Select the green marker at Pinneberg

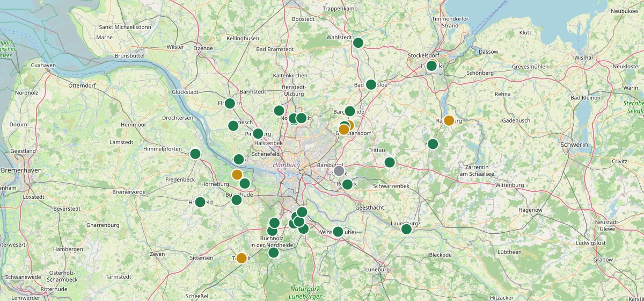click(x=258, y=134)
